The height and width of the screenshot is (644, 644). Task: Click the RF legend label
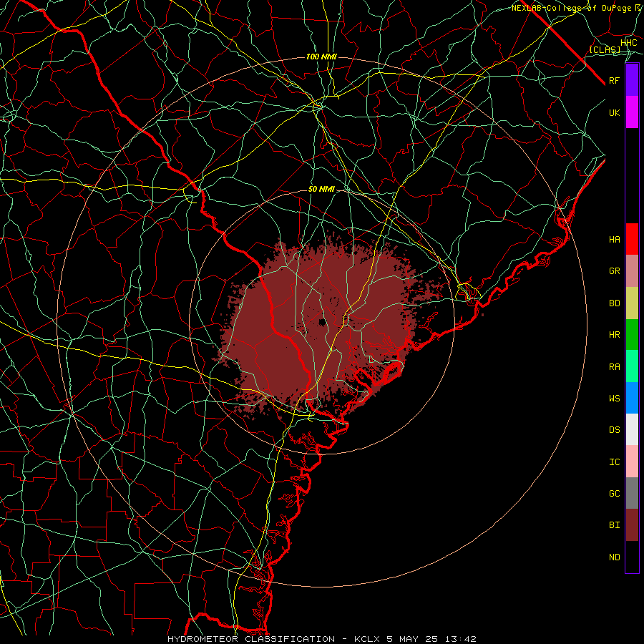pyautogui.click(x=615, y=80)
